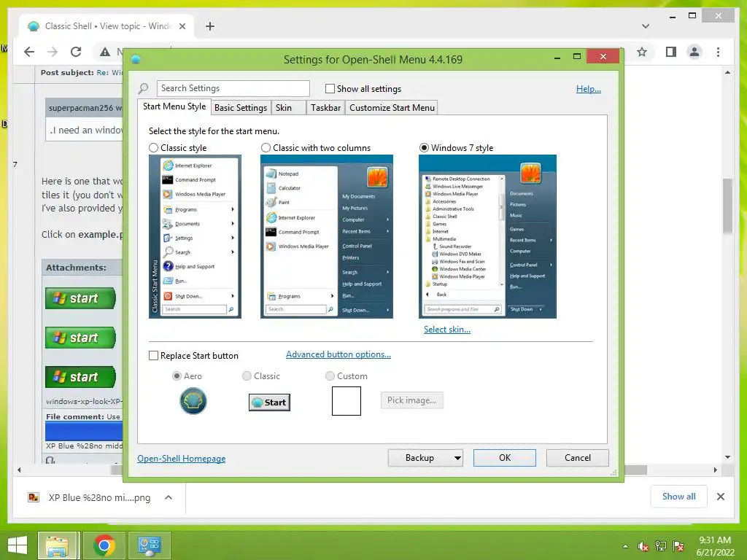
Task: Close the Classic Shell browser tab
Action: (182, 26)
